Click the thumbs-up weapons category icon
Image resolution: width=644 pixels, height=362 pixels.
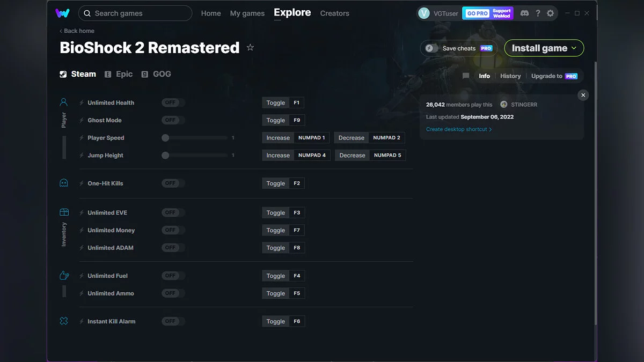(x=64, y=275)
